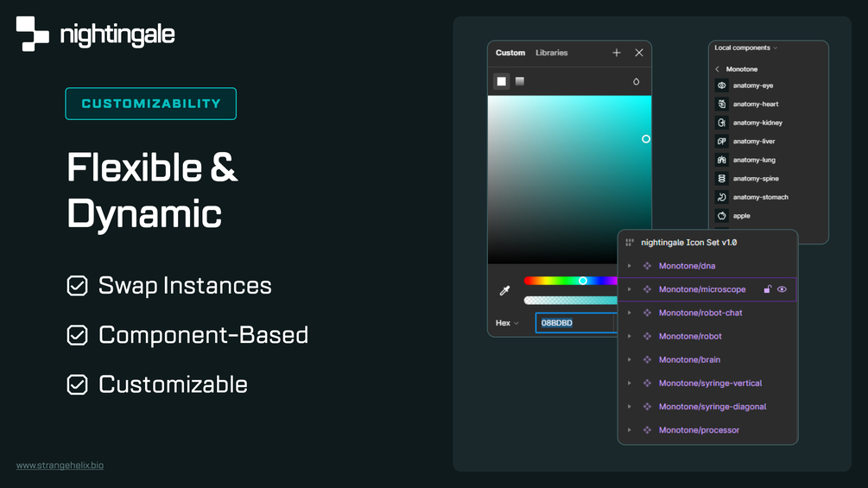Click the Monotone/robot instance icon
Image resolution: width=868 pixels, height=488 pixels.
coord(647,336)
